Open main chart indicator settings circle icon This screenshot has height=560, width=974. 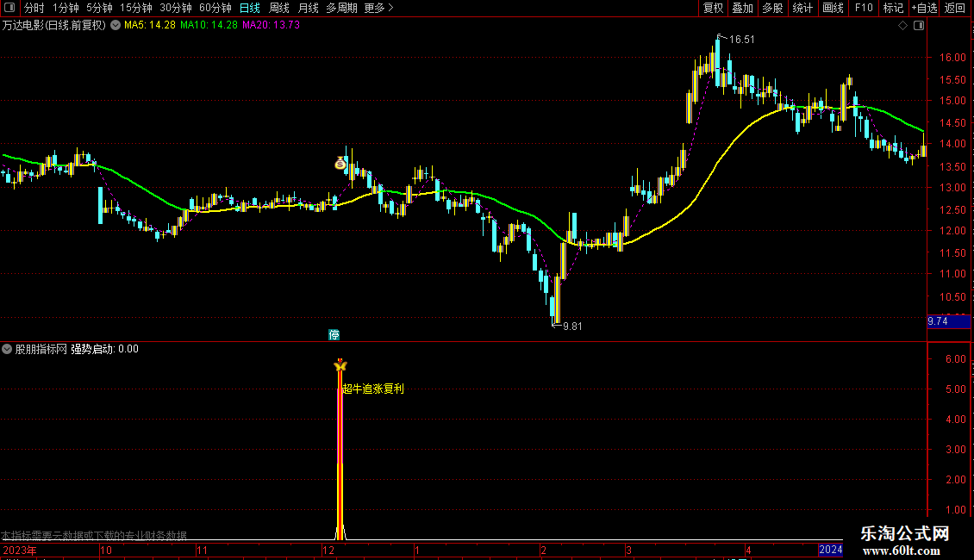coord(116,25)
